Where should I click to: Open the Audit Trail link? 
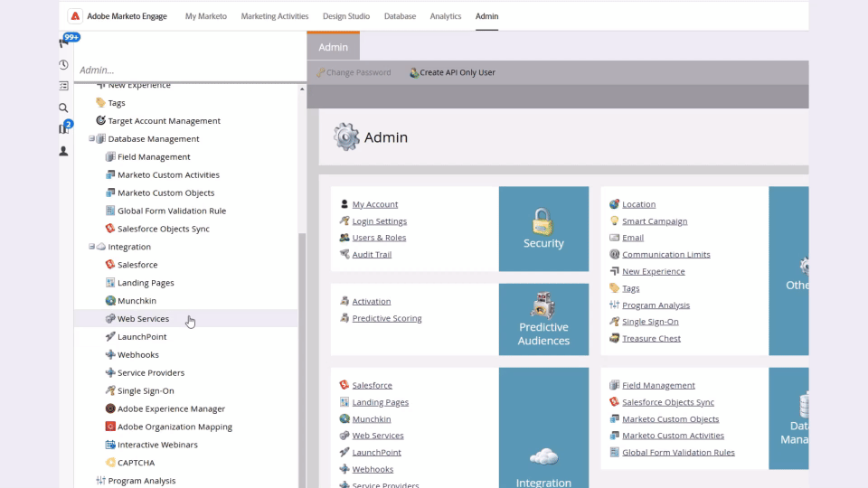(x=372, y=255)
